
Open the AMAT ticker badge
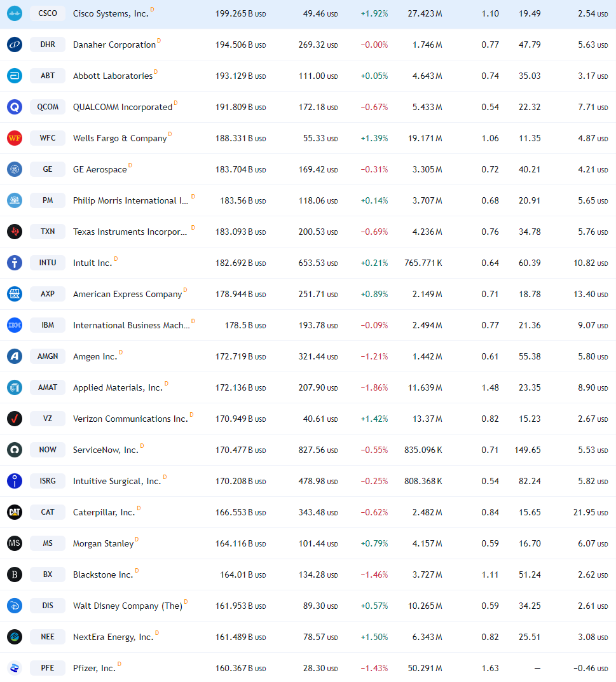pos(48,387)
